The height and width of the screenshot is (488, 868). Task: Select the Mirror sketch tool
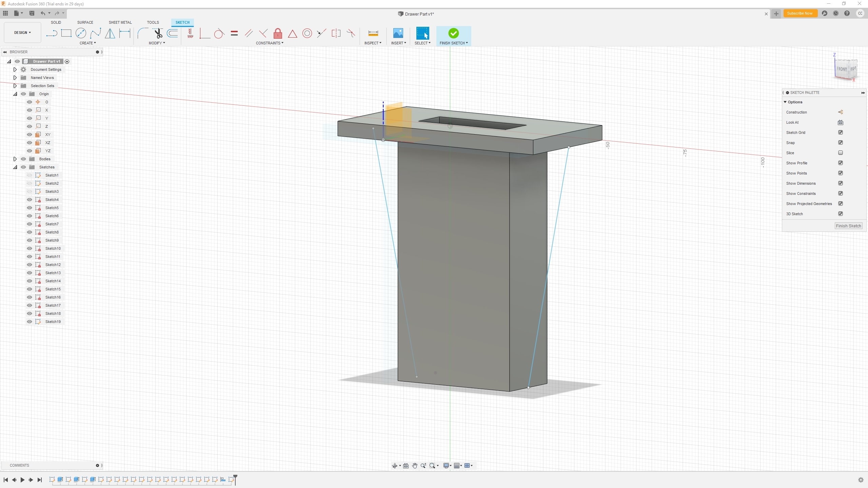click(110, 33)
